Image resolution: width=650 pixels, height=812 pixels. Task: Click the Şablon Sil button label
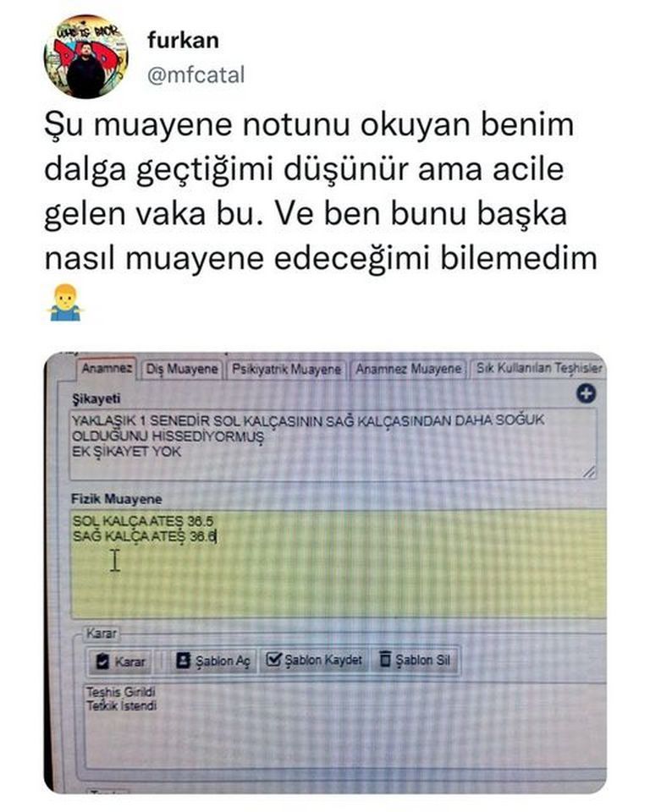(x=423, y=661)
